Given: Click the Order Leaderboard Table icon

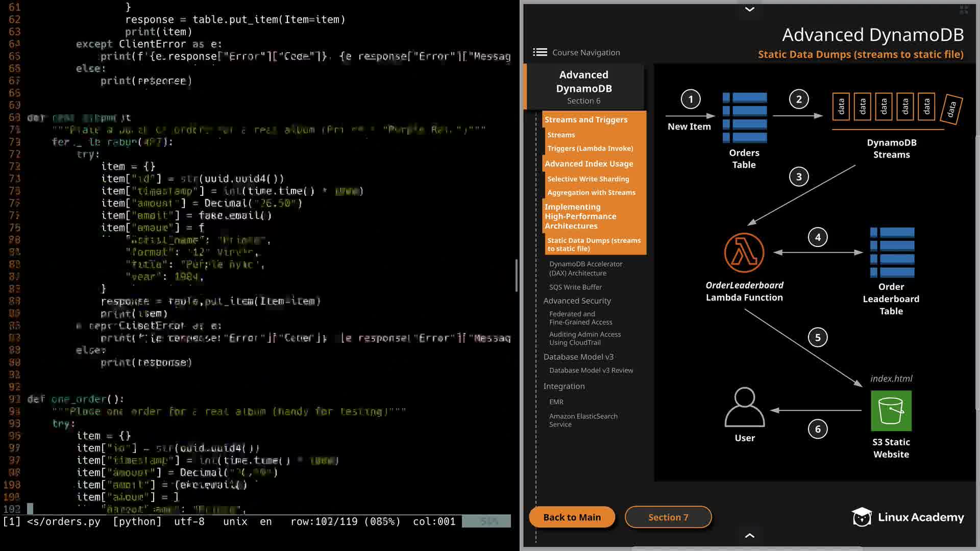Looking at the screenshot, I should (892, 253).
